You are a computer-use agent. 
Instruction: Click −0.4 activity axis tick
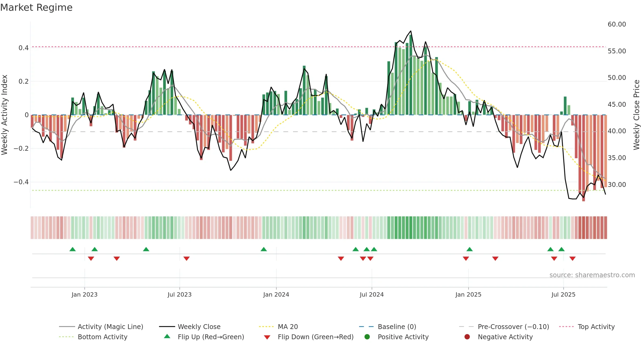(21, 182)
